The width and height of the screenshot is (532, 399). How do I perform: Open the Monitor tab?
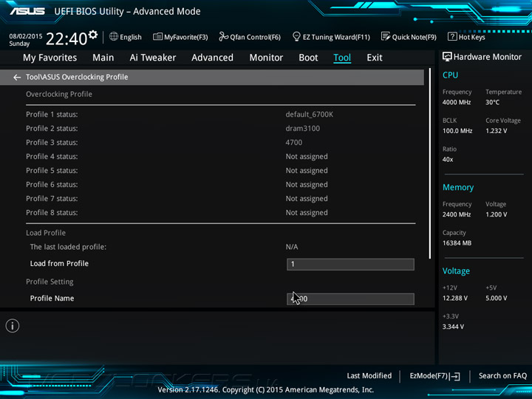tap(266, 58)
